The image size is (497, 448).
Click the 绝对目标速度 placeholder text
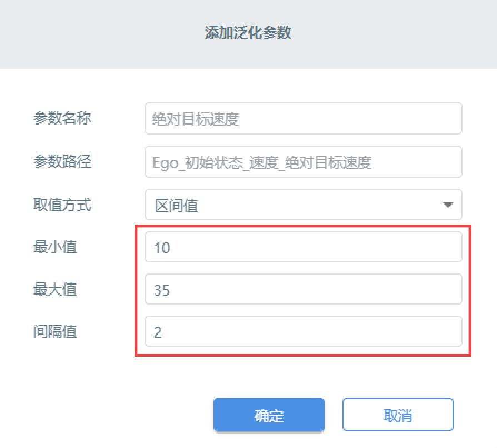[x=196, y=119]
